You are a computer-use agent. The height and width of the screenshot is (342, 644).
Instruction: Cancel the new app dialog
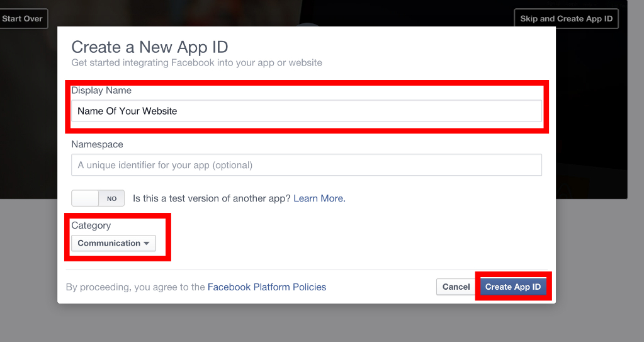pos(456,287)
